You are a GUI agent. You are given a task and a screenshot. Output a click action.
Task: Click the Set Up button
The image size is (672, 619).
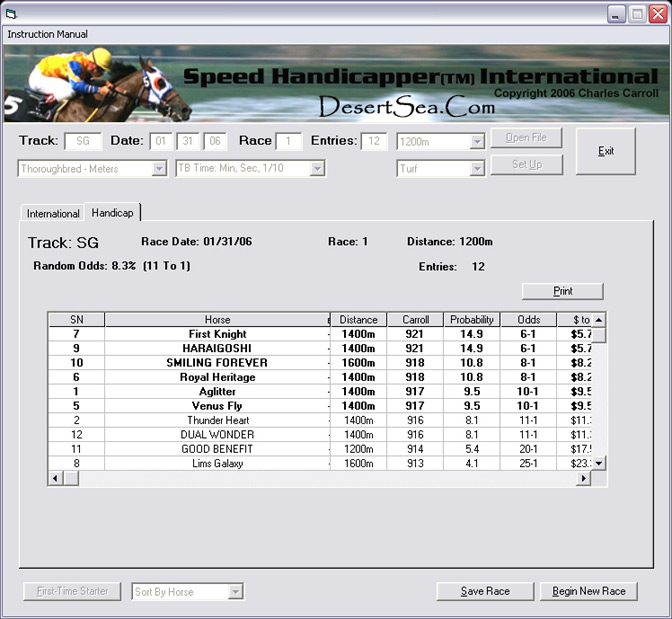[527, 165]
